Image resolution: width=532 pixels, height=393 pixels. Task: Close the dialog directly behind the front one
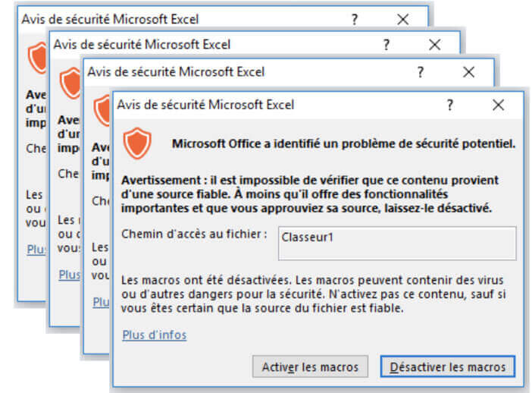pyautogui.click(x=468, y=72)
